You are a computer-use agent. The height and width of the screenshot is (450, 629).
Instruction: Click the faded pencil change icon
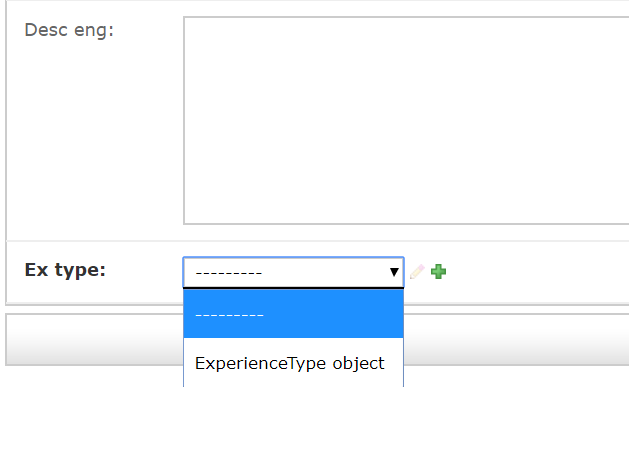pos(417,272)
